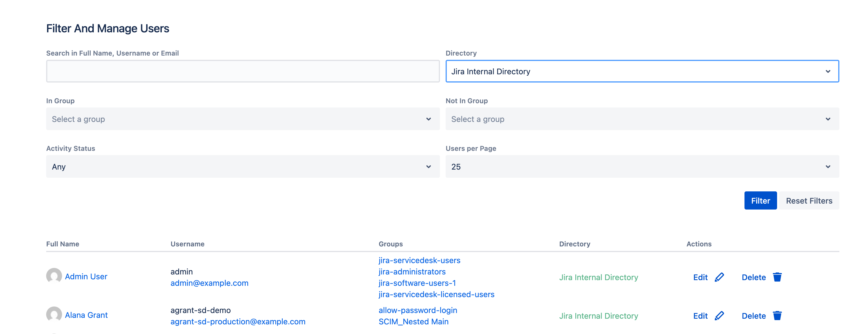This screenshot has height=334, width=868.
Task: Open the In Group select box
Action: 243,119
